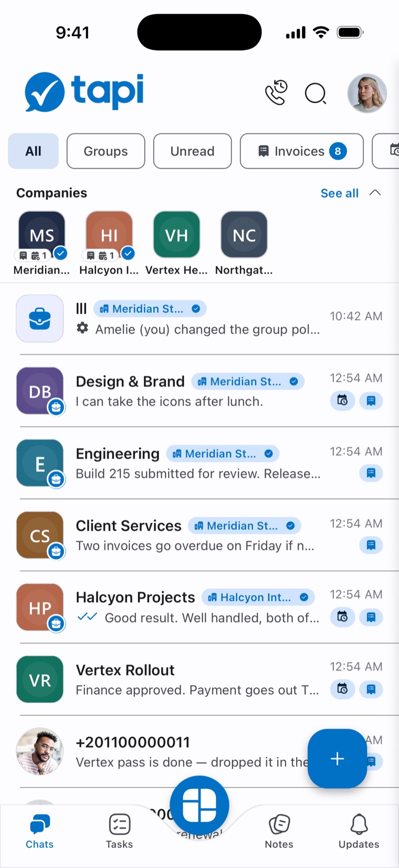Collapse the Companies section chevron
The height and width of the screenshot is (868, 399).
coord(375,192)
